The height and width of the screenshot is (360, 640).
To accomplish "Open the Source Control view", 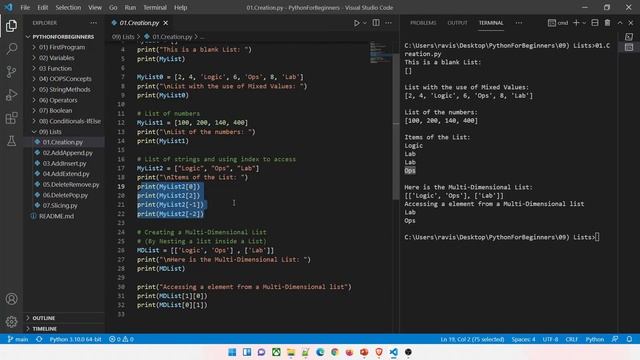I will (11, 72).
